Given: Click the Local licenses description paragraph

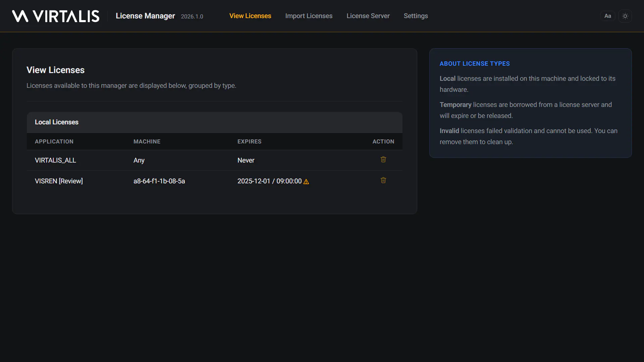Looking at the screenshot, I should click(x=527, y=84).
